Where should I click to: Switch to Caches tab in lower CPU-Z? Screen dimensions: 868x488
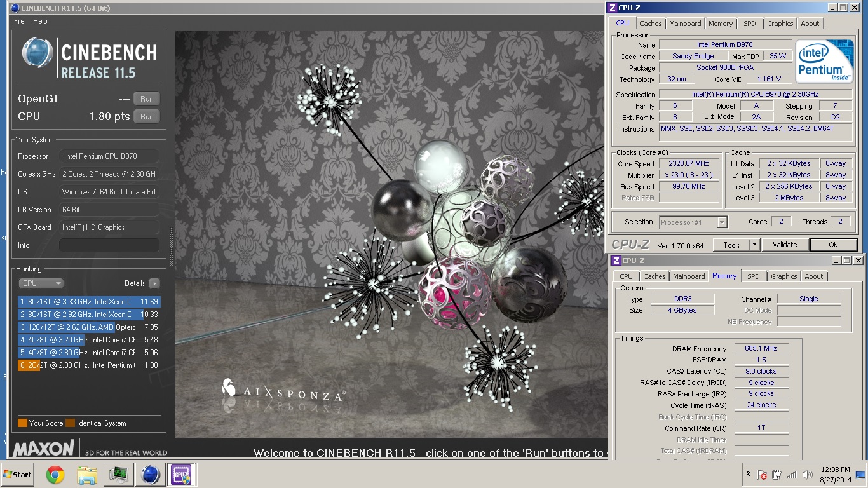click(654, 276)
